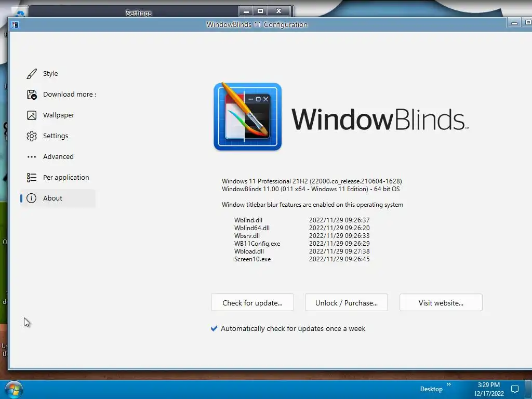Click the Screen10.exe file entry
The height and width of the screenshot is (399, 532).
click(252, 259)
